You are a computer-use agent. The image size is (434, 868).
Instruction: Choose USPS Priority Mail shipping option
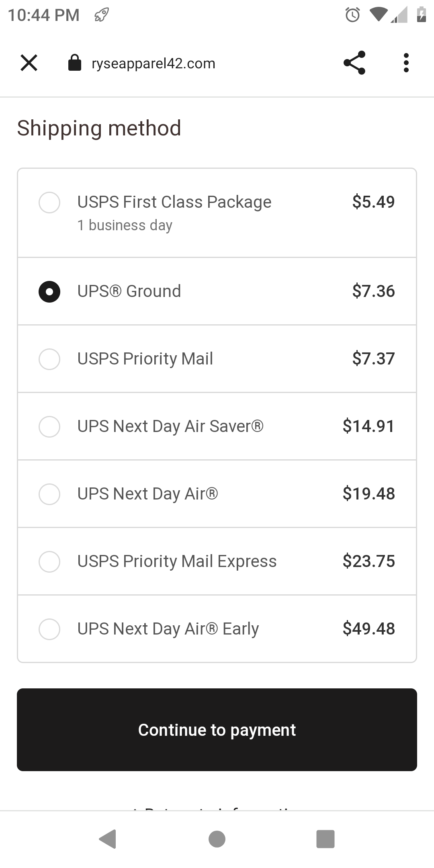click(x=49, y=359)
